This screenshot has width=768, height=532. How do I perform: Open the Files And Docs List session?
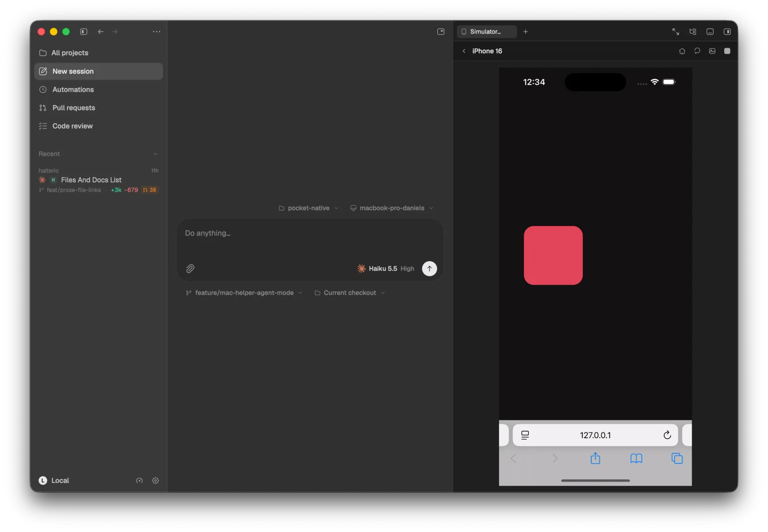[x=99, y=180]
